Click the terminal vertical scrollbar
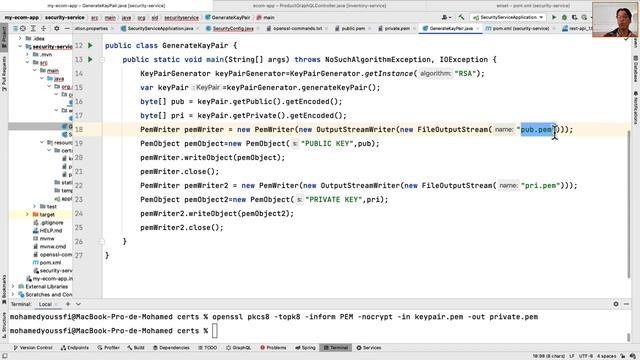 (628, 337)
